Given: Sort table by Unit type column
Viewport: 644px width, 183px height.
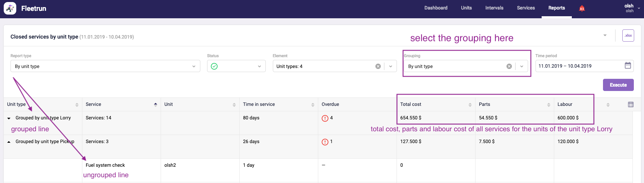Looking at the screenshot, I should coord(77,105).
